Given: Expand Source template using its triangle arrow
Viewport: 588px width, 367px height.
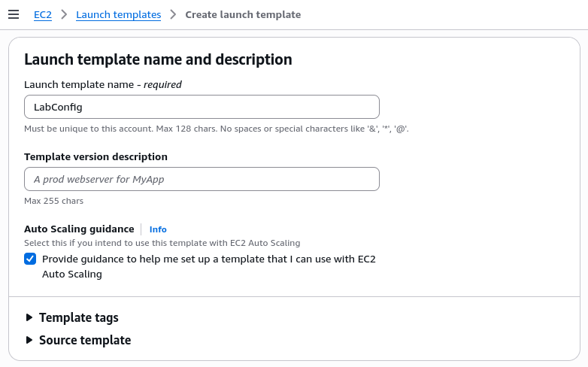Looking at the screenshot, I should (29, 341).
